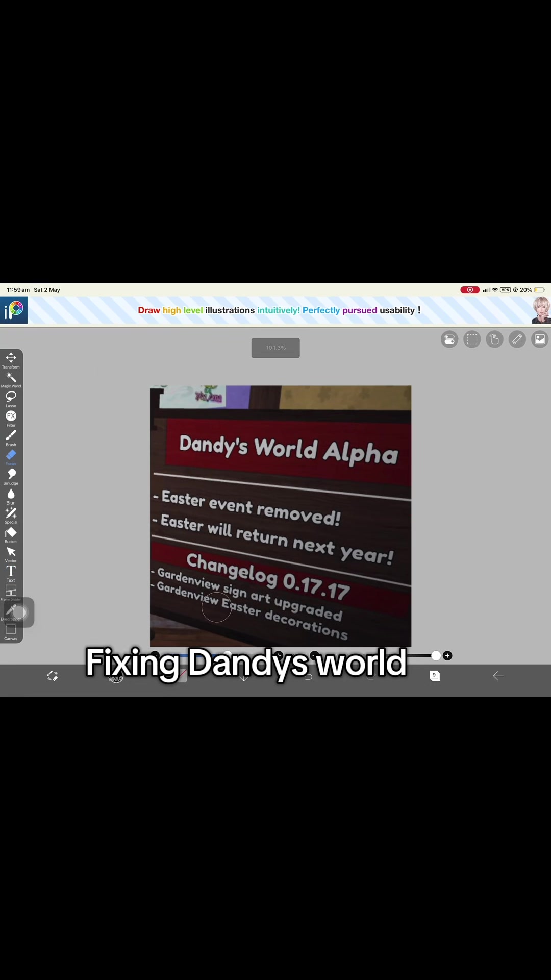This screenshot has width=551, height=980.
Task: Open the stabilizer hand icon
Action: click(x=494, y=339)
